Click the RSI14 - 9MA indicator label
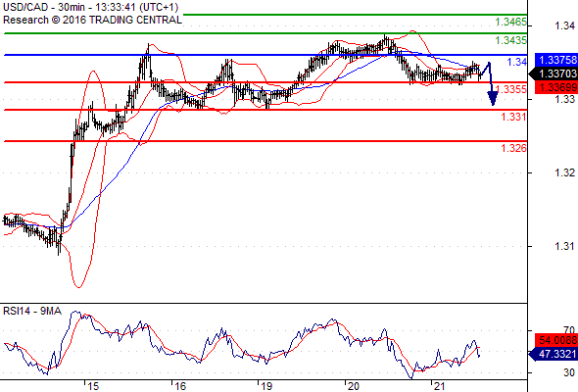The height and width of the screenshot is (392, 578). point(32,312)
